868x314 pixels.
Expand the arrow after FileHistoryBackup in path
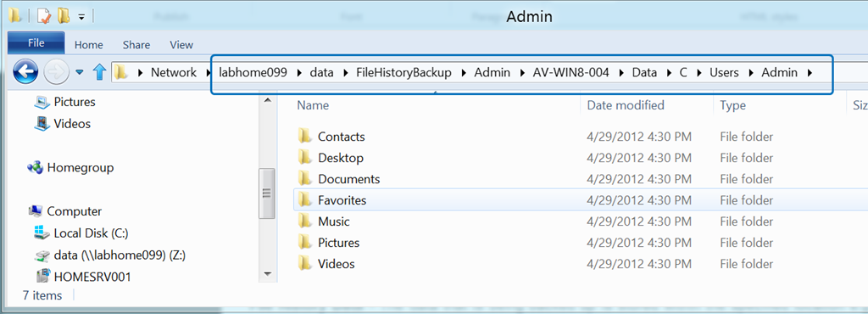[x=463, y=72]
